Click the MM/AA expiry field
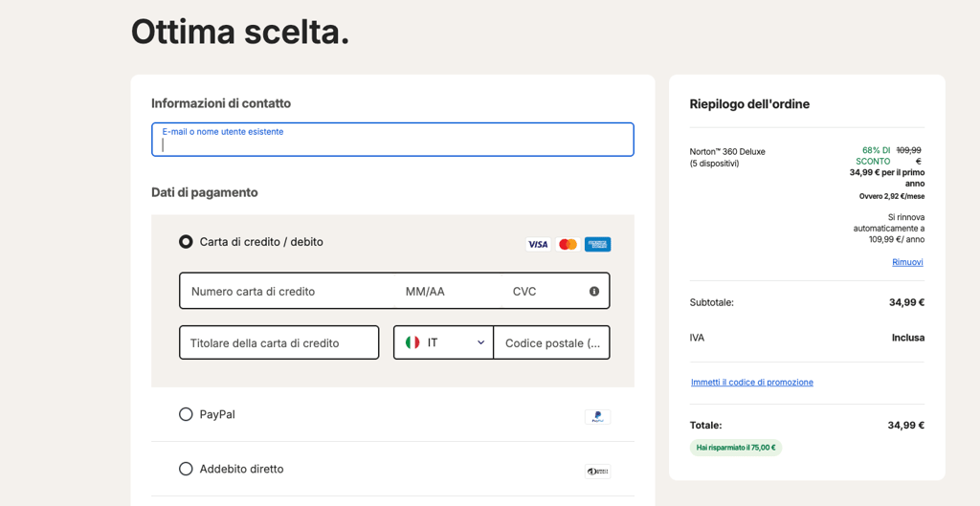Screen dimensions: 980x506 coord(448,291)
